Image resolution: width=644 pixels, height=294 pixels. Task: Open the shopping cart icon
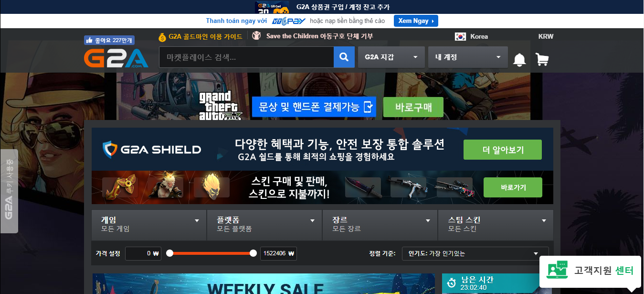[542, 60]
